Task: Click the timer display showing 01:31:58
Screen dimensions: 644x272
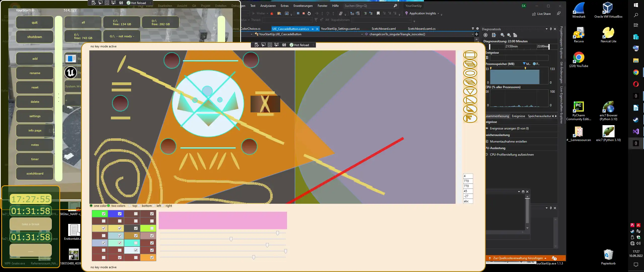Action: click(x=31, y=211)
